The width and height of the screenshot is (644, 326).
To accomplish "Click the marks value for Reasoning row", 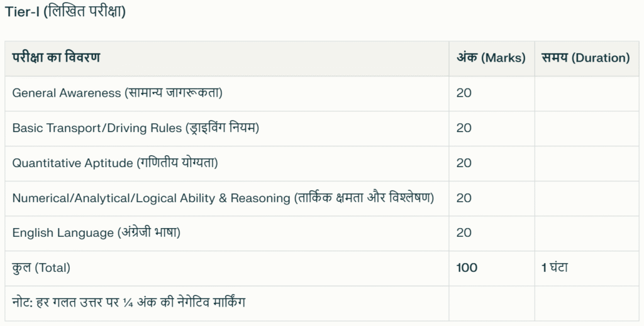I will tap(464, 198).
